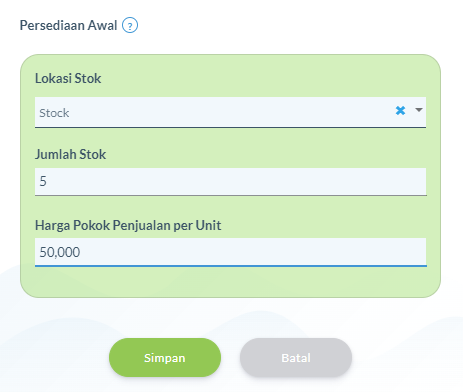Click the blank right side of Harga Pokok field
The width and height of the screenshot is (463, 392).
(300, 252)
